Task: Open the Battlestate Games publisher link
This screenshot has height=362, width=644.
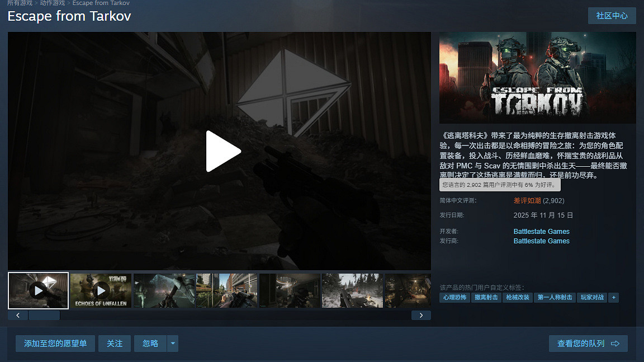Action: pos(541,241)
